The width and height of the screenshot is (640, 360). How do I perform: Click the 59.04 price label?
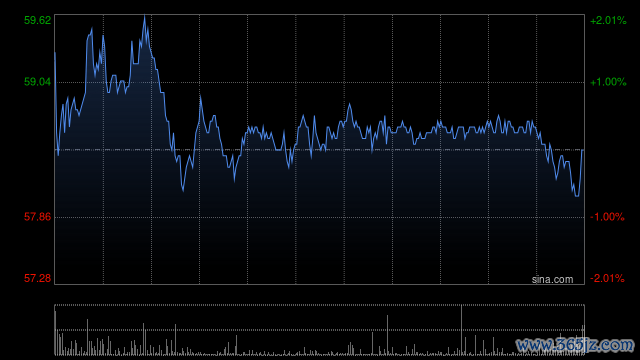coord(38,82)
